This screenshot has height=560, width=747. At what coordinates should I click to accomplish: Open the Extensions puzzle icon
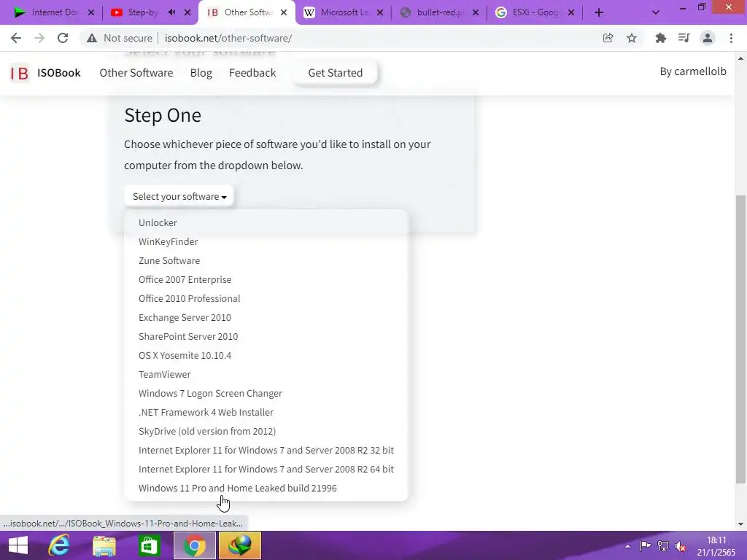coord(660,38)
